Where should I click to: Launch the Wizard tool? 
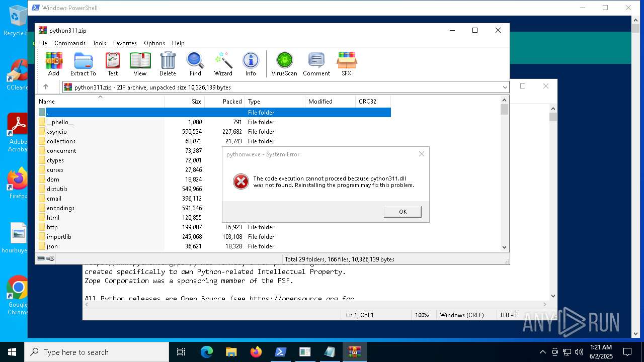(223, 64)
